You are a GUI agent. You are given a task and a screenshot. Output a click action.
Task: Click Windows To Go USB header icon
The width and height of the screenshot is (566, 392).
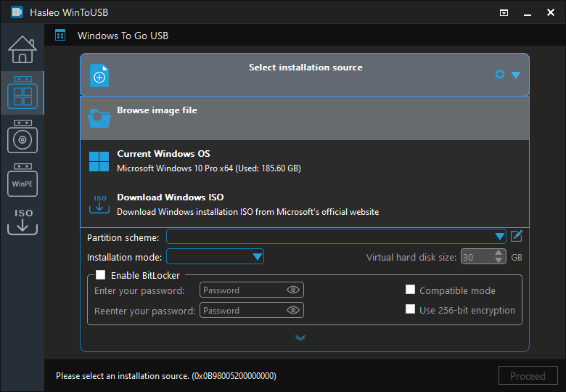coord(60,36)
